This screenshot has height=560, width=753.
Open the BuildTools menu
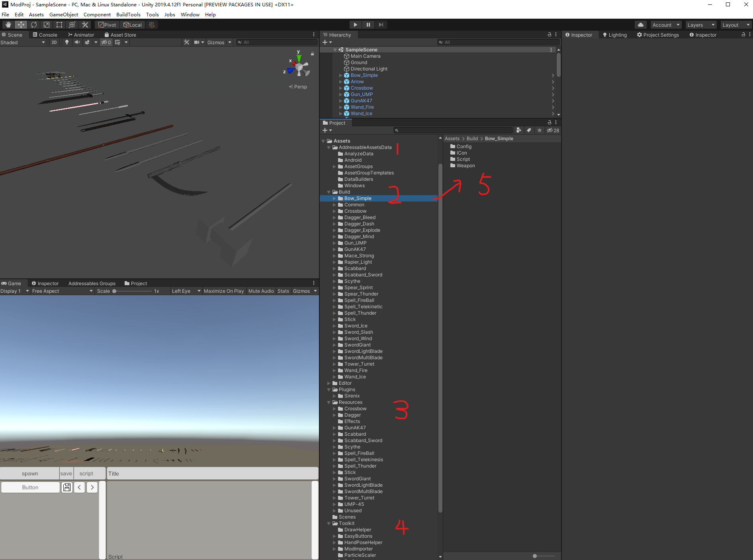point(128,14)
